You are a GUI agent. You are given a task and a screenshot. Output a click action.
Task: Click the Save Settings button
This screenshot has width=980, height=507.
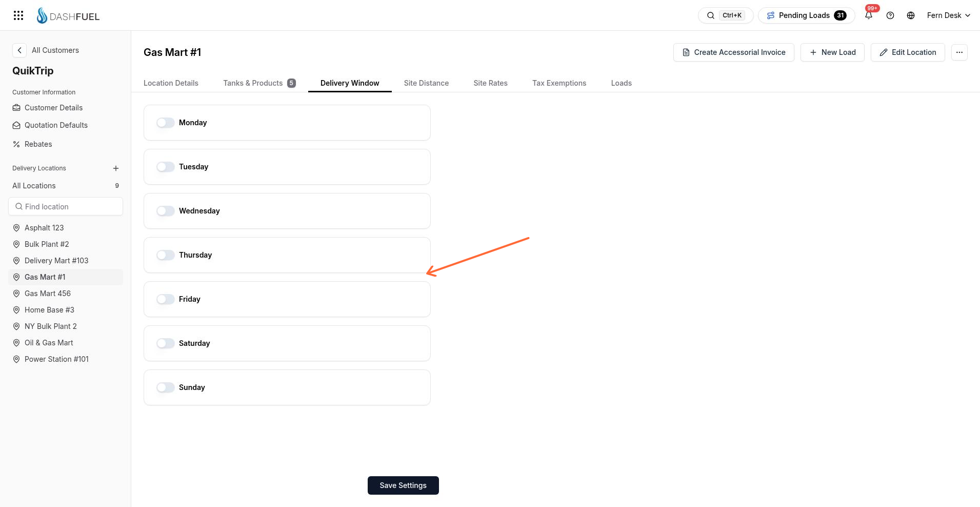tap(403, 485)
